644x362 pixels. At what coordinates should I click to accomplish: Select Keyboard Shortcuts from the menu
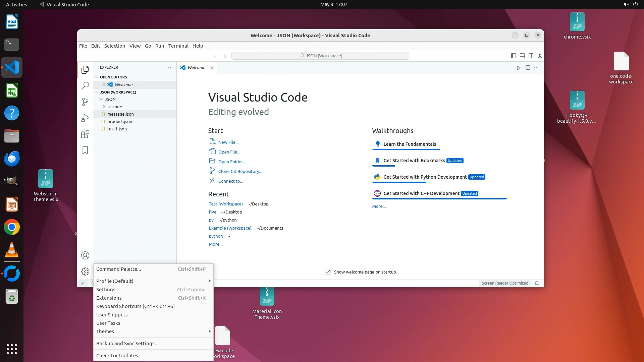click(x=135, y=306)
